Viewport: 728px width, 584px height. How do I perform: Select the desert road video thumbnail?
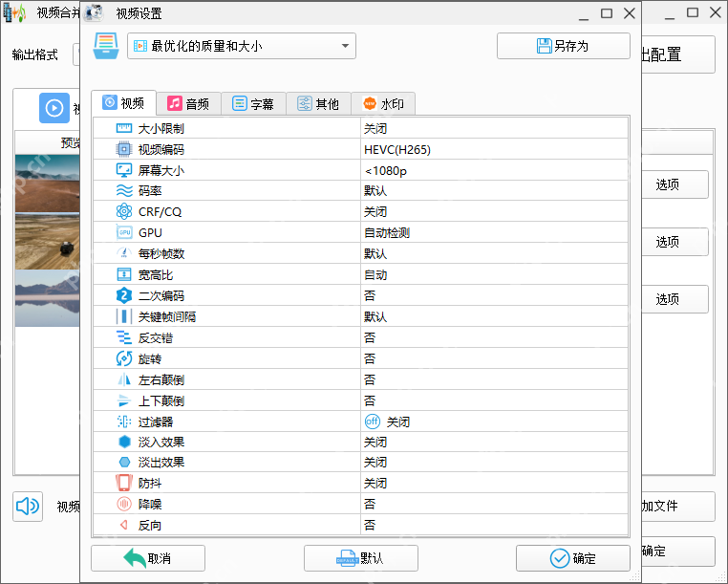point(48,184)
